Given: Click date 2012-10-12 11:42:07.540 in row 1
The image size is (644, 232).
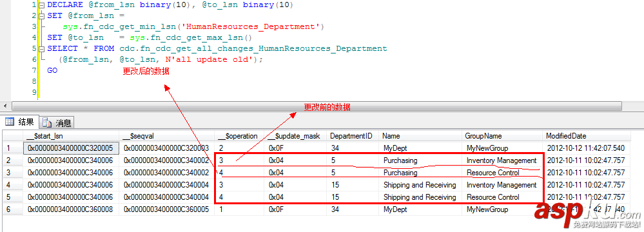Looking at the screenshot, I should [x=587, y=148].
